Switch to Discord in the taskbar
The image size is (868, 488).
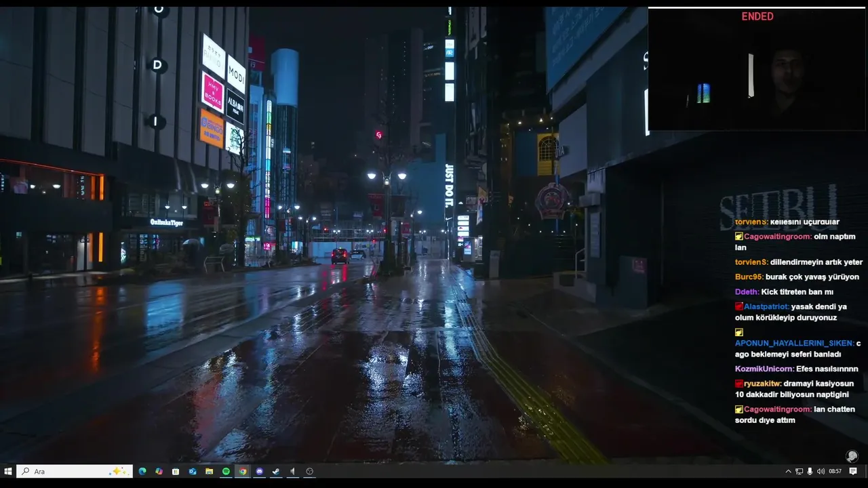point(260,471)
